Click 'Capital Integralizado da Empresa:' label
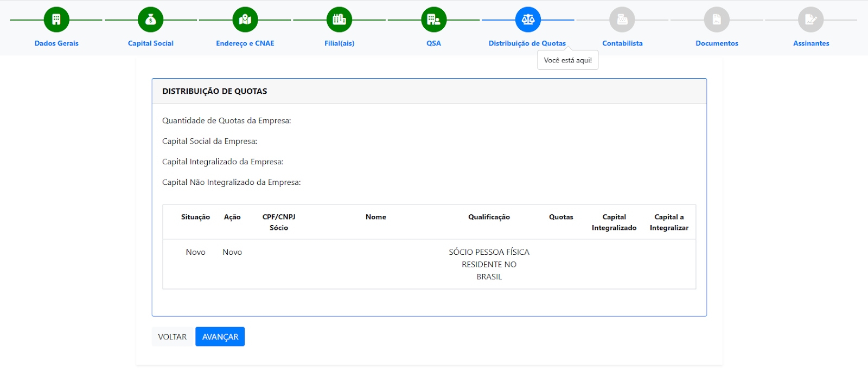Screen dimensions: 868x372 pyautogui.click(x=223, y=162)
